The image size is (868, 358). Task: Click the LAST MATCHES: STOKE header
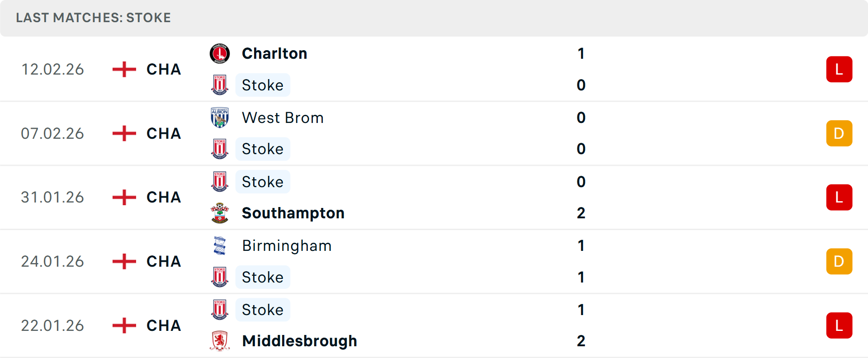(93, 18)
